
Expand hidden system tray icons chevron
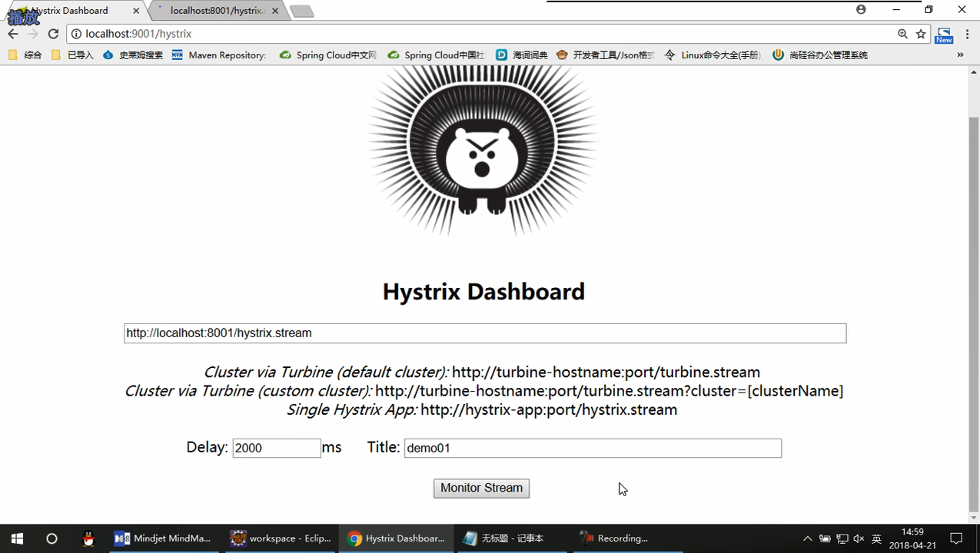[x=807, y=538]
